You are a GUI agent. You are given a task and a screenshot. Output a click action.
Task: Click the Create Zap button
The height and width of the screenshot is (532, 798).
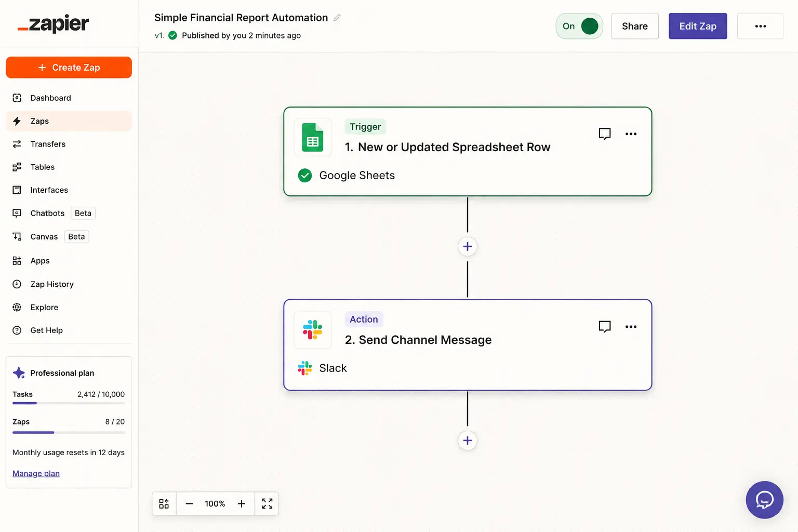click(69, 68)
